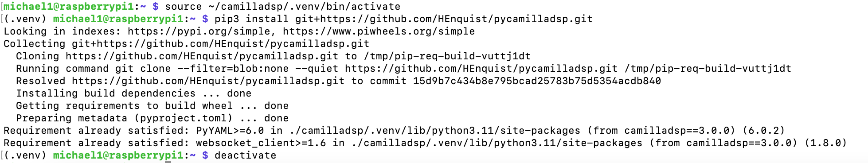Click the PyYAML>=6.0 requirement text
Viewport: 868px width, 163px height.
[x=230, y=131]
